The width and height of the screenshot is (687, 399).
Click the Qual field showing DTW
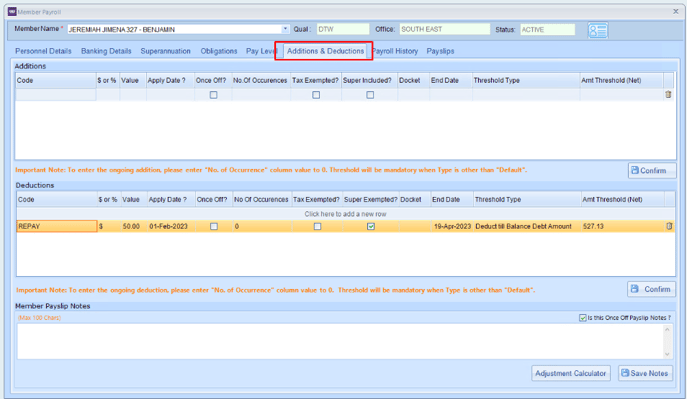(x=343, y=29)
